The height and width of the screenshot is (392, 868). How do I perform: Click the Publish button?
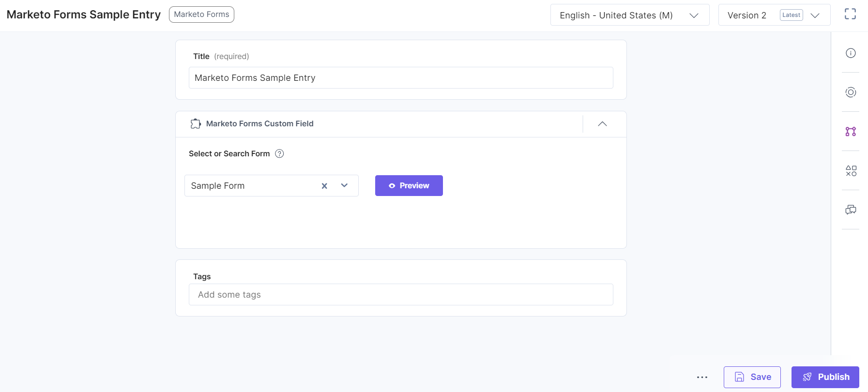(825, 377)
